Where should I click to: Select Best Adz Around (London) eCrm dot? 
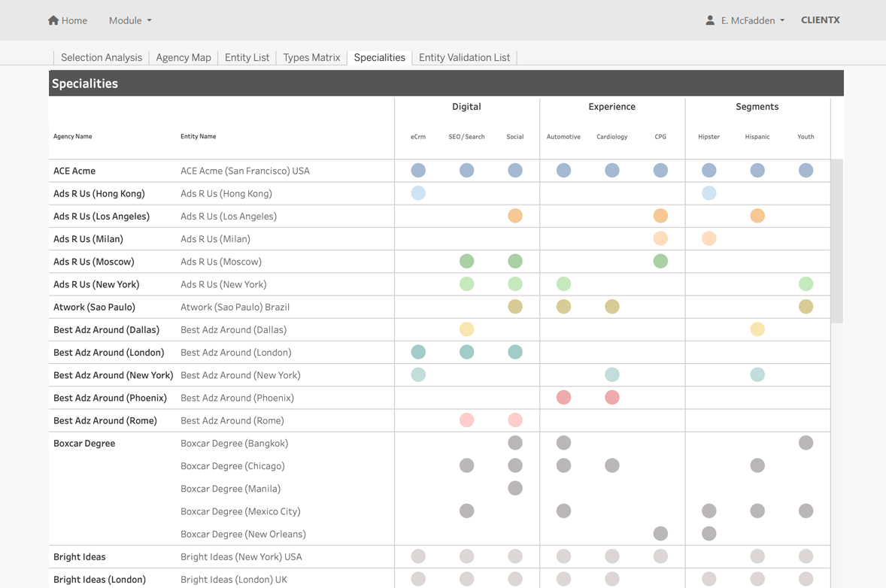(418, 352)
